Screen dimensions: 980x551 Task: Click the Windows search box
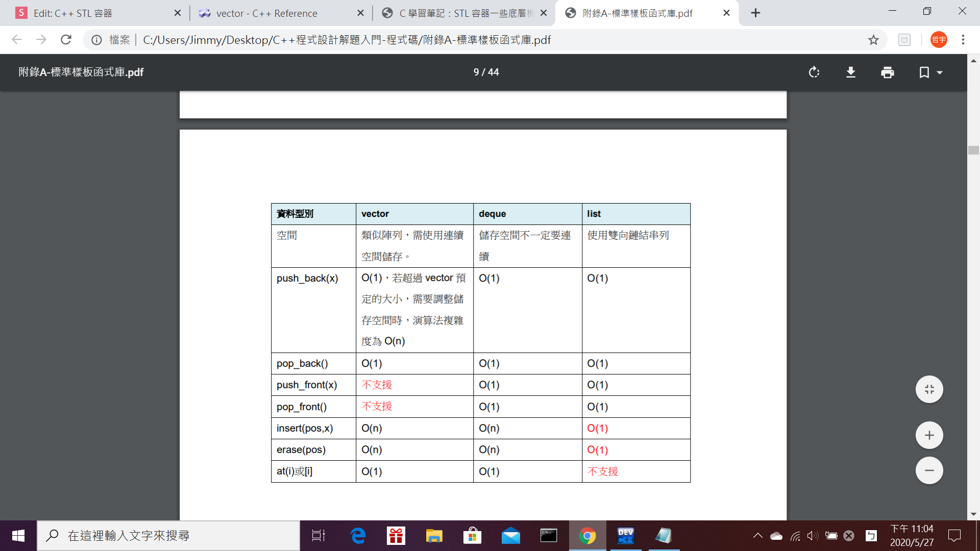click(168, 536)
